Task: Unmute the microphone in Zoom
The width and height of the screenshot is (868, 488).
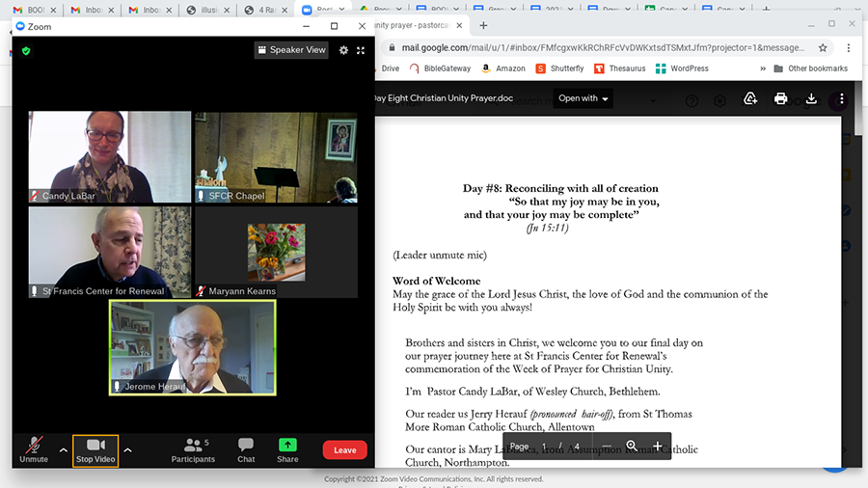Action: point(34,449)
